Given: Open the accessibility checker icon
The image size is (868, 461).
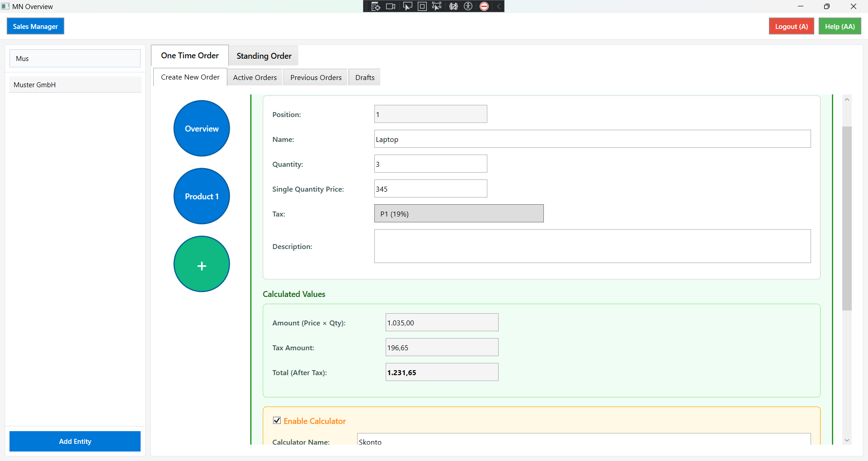Looking at the screenshot, I should [468, 6].
